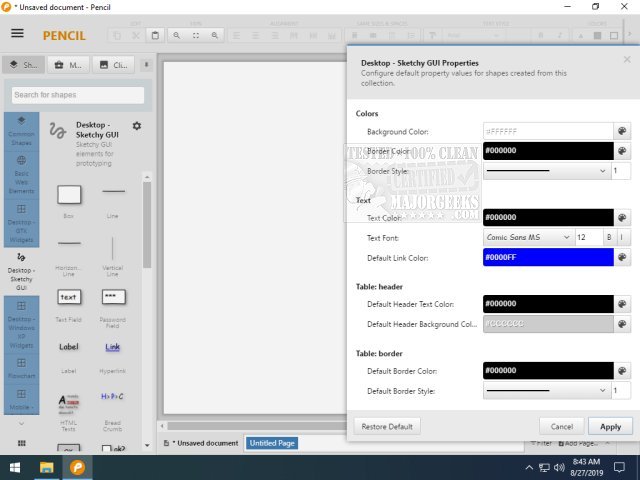This screenshot has height=480, width=640.
Task: Open Default Border Color palette picker
Action: click(x=622, y=371)
